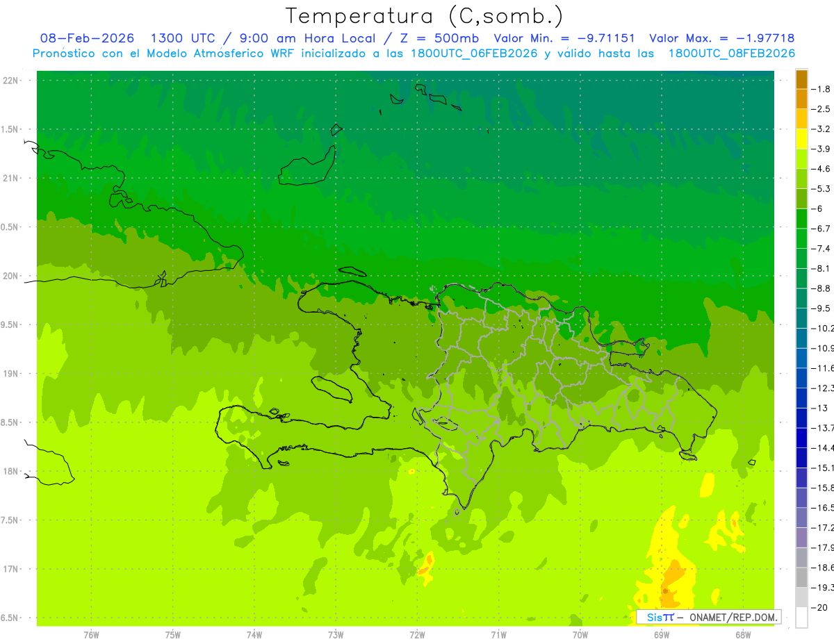834x644 pixels.
Task: Click the white legend swatch below -20
Action: (x=801, y=618)
